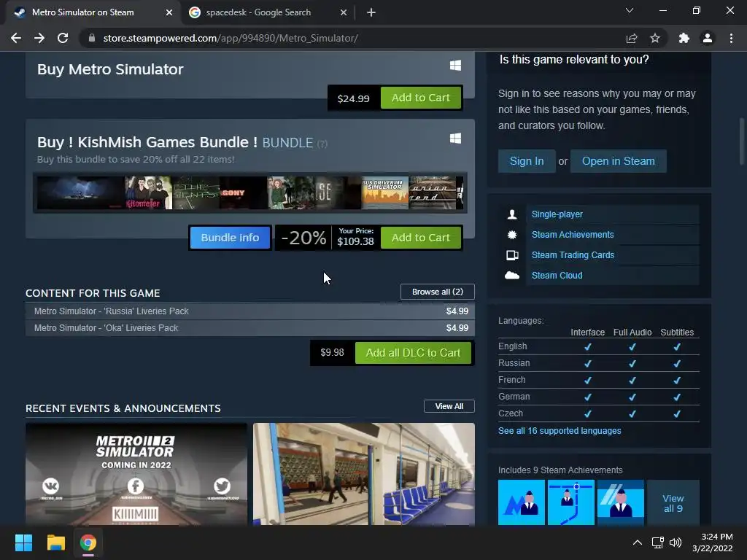Image resolution: width=747 pixels, height=560 pixels.
Task: View All recent events and announcements
Action: [x=449, y=406]
